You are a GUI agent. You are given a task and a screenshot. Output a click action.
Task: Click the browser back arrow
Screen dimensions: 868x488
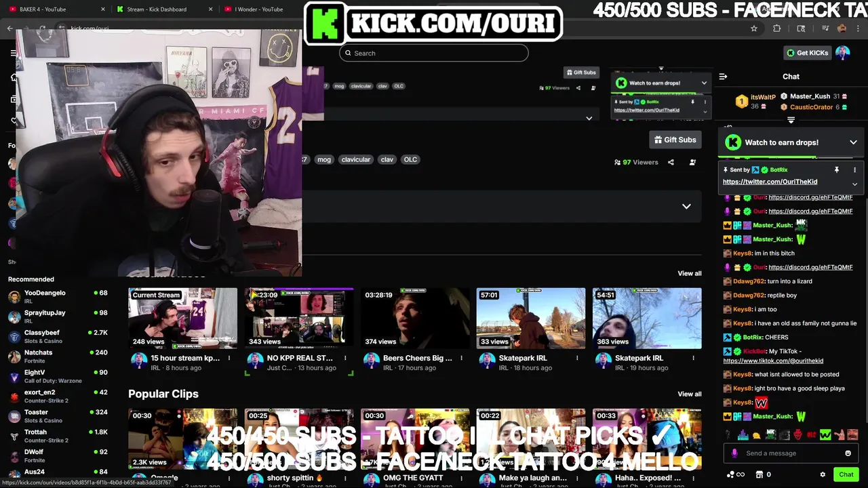tap(9, 28)
